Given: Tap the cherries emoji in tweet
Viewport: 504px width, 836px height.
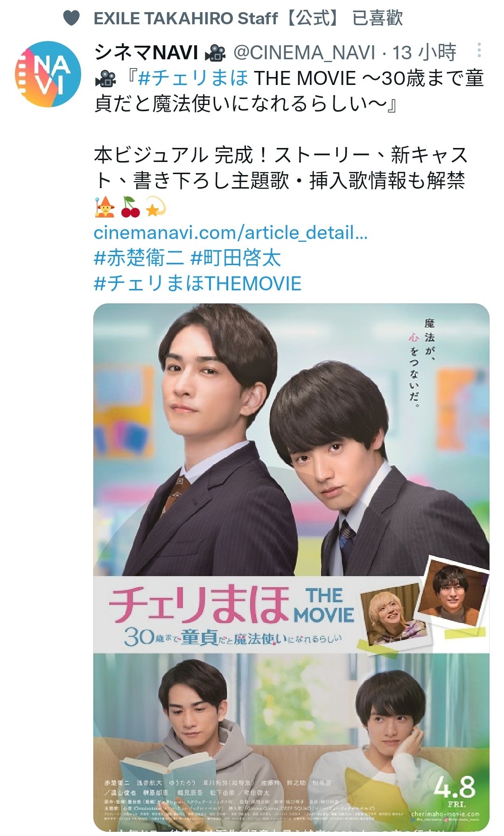Looking at the screenshot, I should pyautogui.click(x=130, y=207).
